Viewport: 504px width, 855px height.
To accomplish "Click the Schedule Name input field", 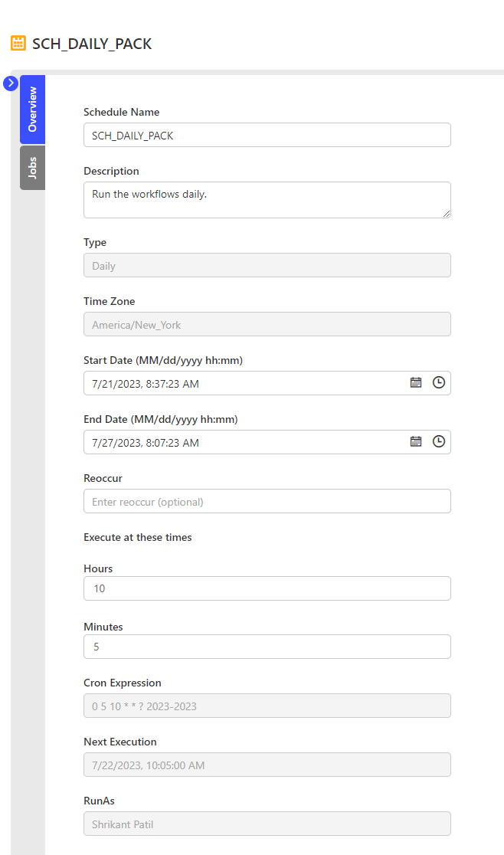I will coord(267,135).
